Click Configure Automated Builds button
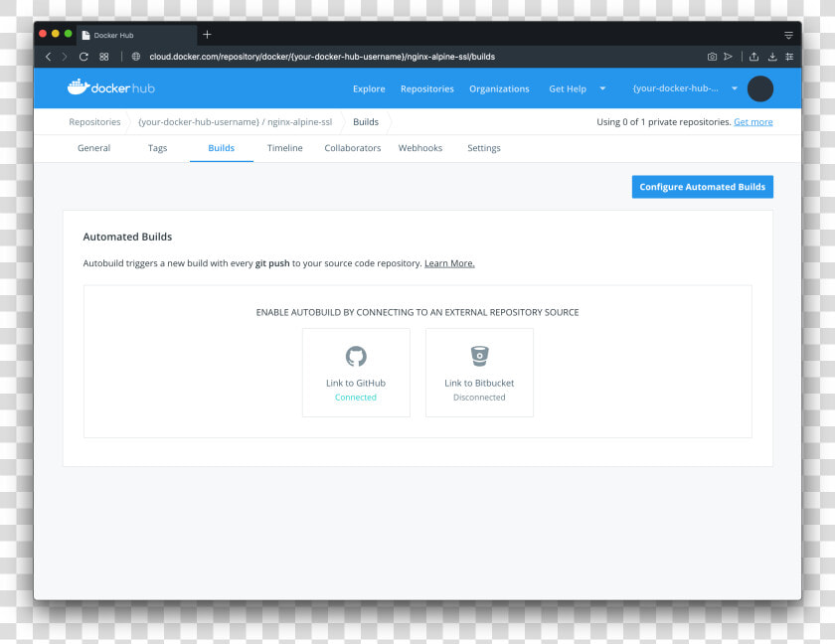 pos(703,187)
